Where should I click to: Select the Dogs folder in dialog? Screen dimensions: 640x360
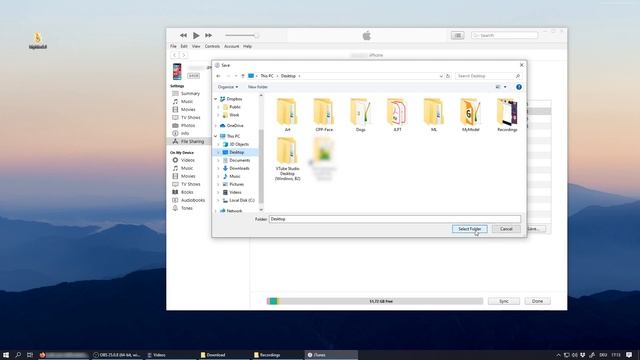(x=360, y=115)
